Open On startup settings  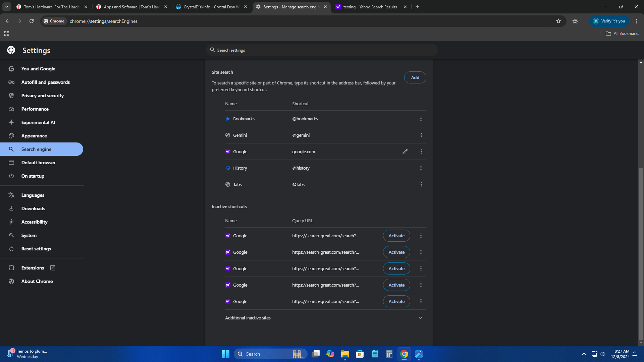click(x=42, y=176)
